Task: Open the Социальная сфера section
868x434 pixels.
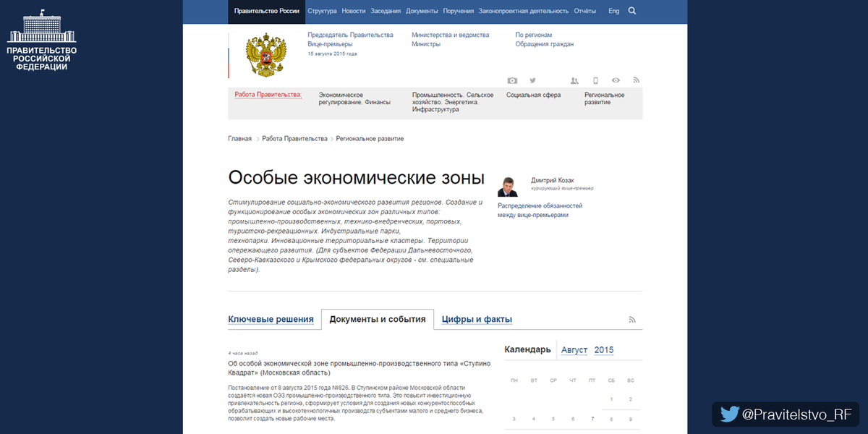Action: 533,95
